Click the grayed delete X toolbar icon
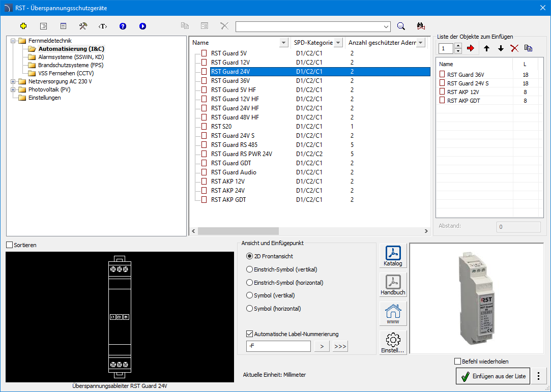Image resolution: width=551 pixels, height=392 pixels. 224,26
